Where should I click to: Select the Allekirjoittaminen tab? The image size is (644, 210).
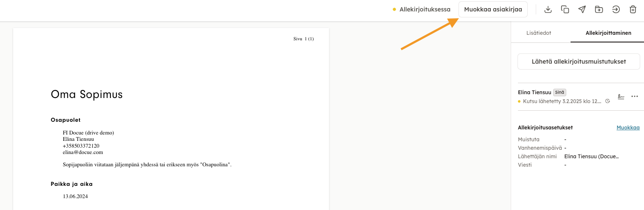click(x=608, y=33)
